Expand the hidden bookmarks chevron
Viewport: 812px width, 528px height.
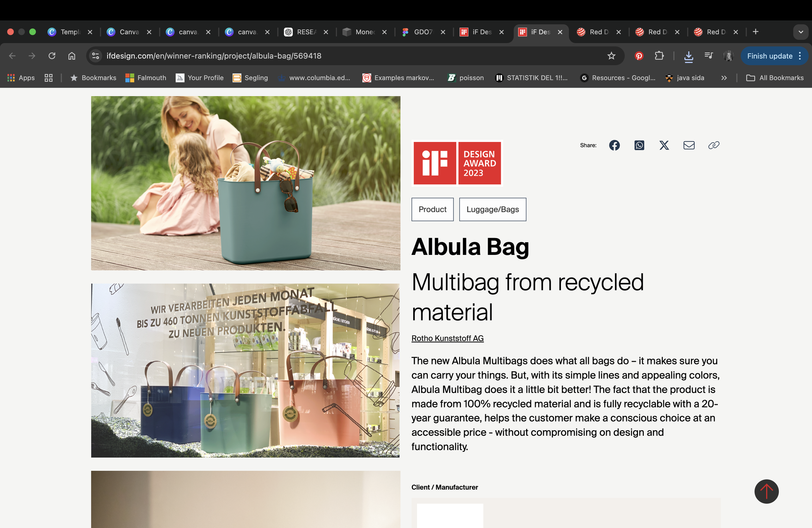tap(724, 78)
